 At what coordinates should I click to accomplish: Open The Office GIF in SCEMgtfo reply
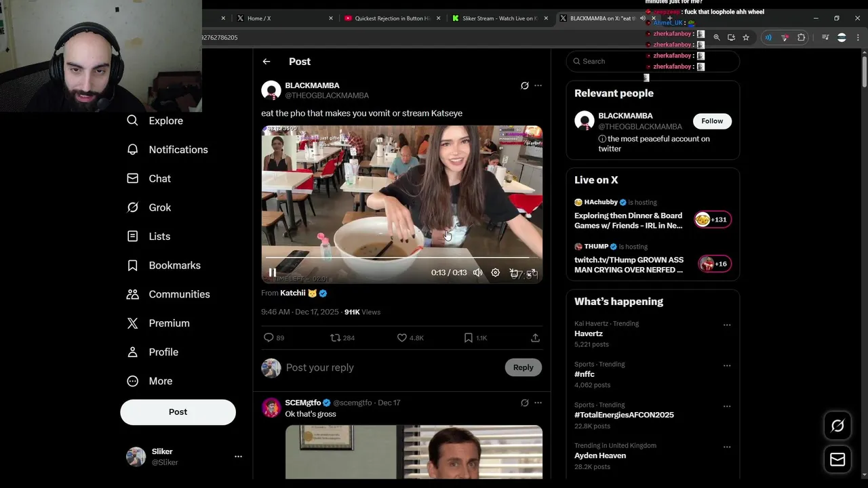click(x=414, y=452)
